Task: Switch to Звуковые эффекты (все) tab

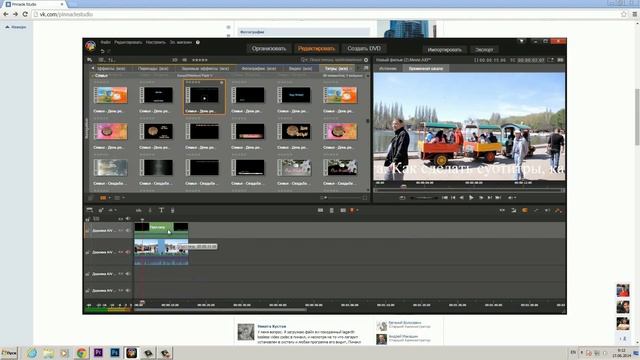Action: pos(205,69)
